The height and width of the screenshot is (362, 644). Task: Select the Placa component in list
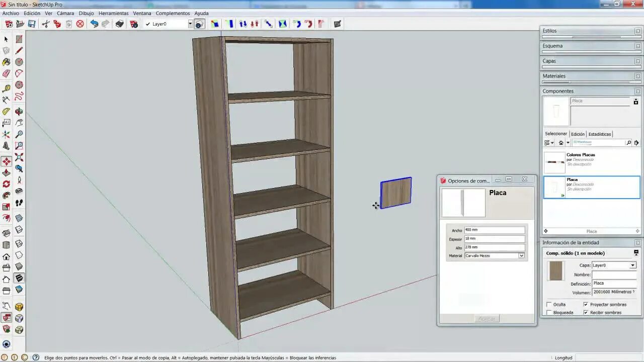point(592,187)
